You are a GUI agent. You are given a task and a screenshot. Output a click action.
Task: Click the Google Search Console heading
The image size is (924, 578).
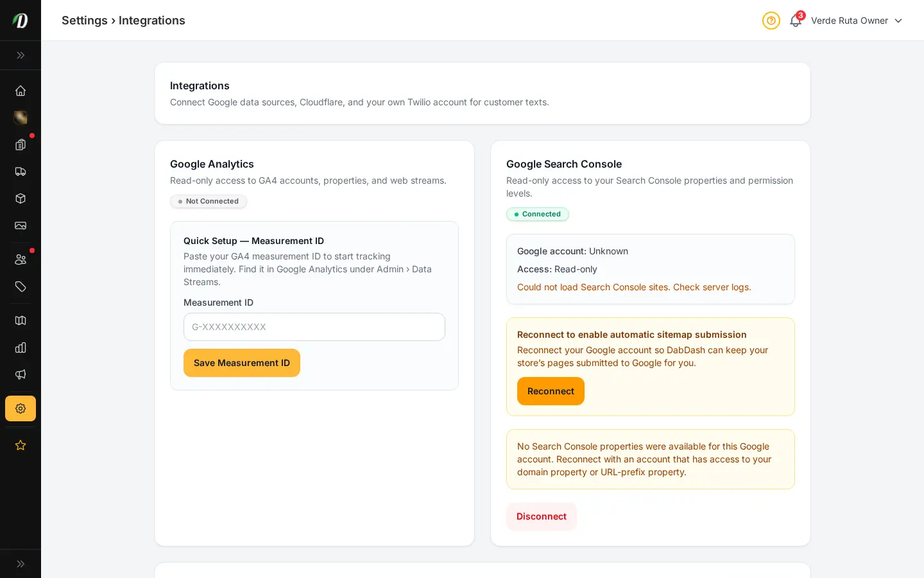click(564, 164)
